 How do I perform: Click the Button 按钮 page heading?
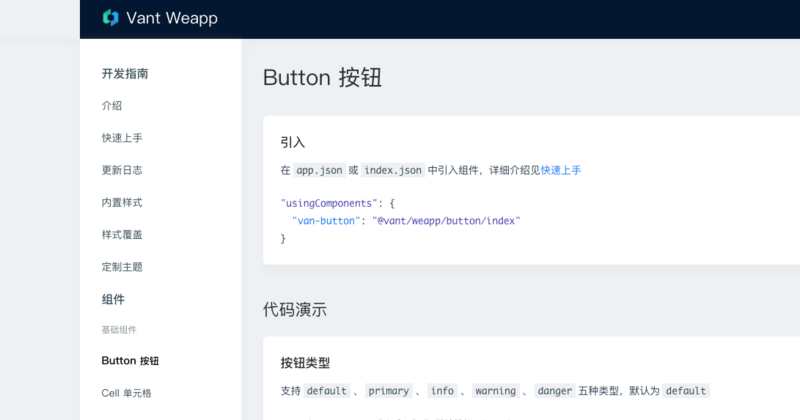coord(322,78)
